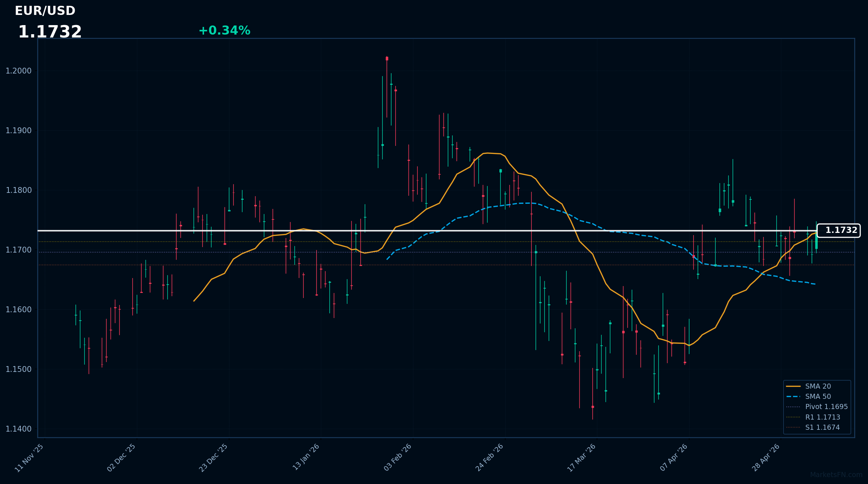This screenshot has height=484, width=868.
Task: Click the 1.1500 y-axis label
Action: tap(19, 369)
